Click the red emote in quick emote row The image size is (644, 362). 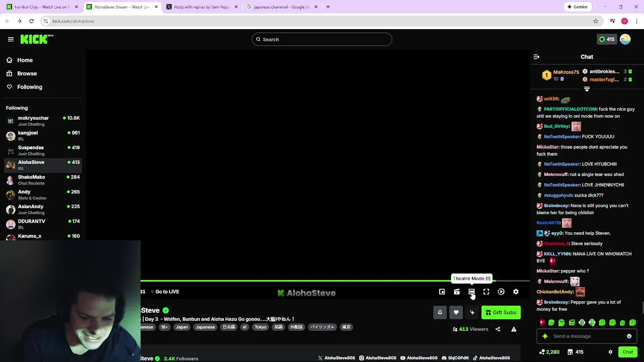pyautogui.click(x=542, y=323)
